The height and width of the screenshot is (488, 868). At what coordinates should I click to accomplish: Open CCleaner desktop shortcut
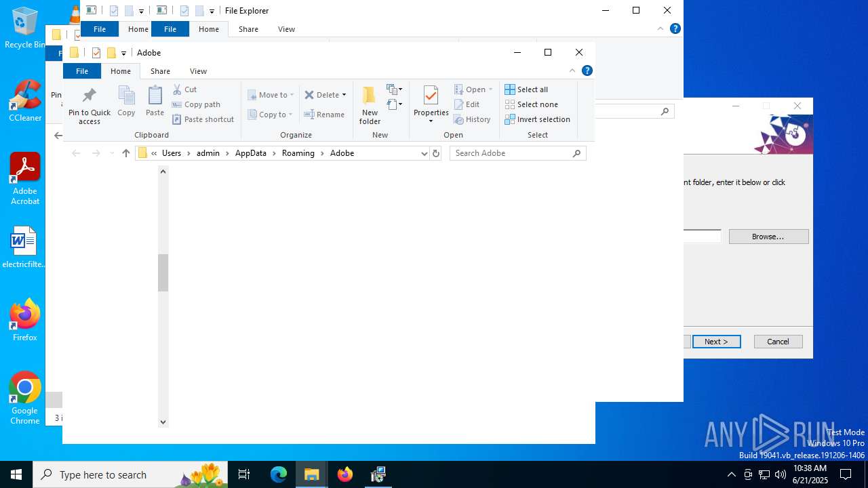click(25, 101)
